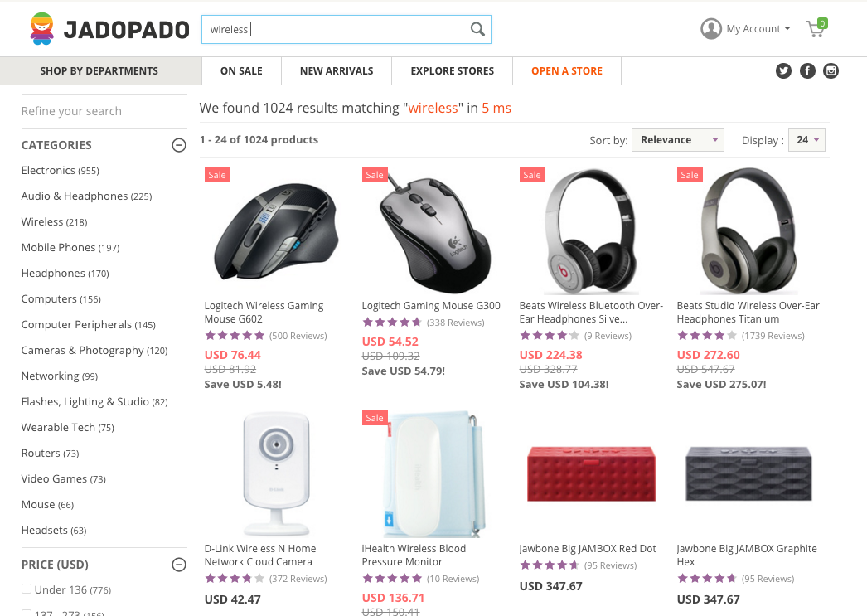
Task: Open the Facebook social icon
Action: tap(807, 70)
